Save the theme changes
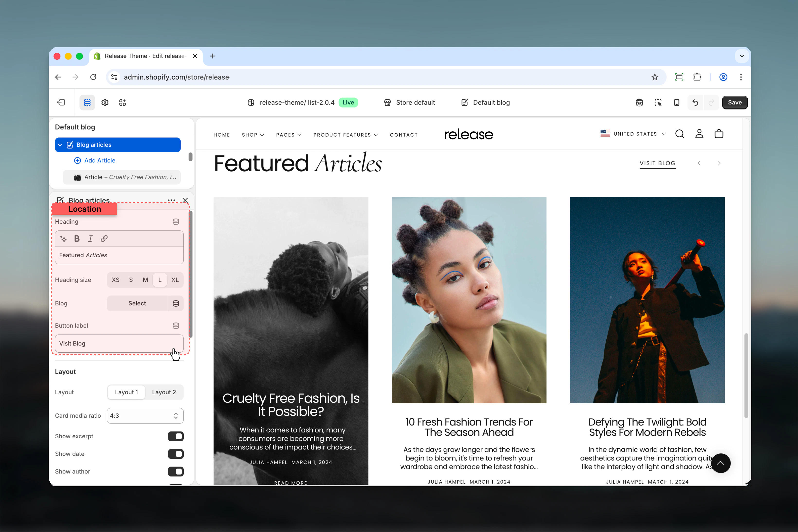The image size is (798, 532). [735, 102]
